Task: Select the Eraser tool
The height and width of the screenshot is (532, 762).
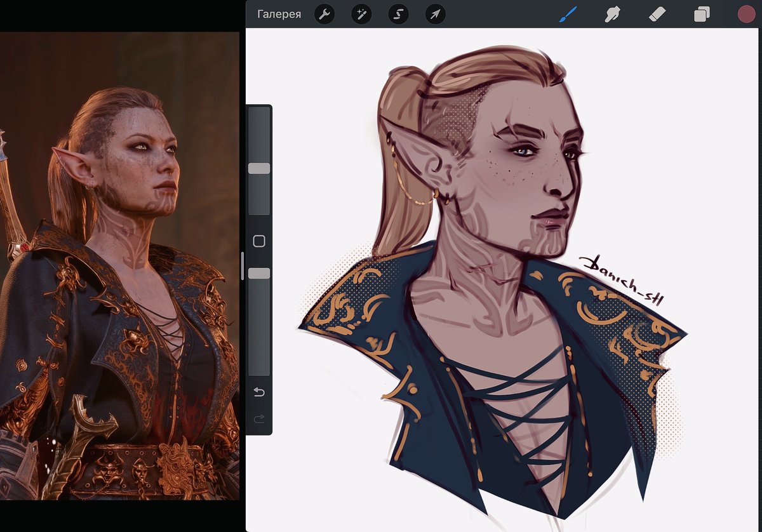Action: tap(657, 14)
